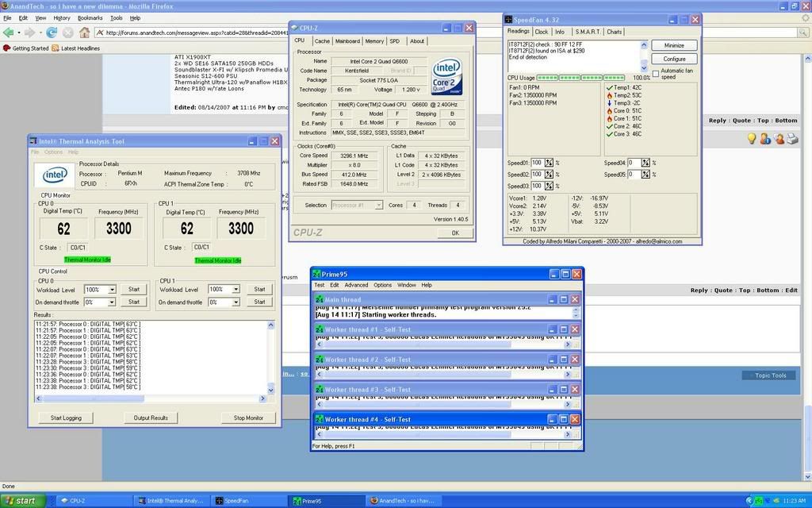Viewport: 812px width, 508px height.
Task: Open CPU 1 On demand throttle dropdown
Action: (x=236, y=302)
